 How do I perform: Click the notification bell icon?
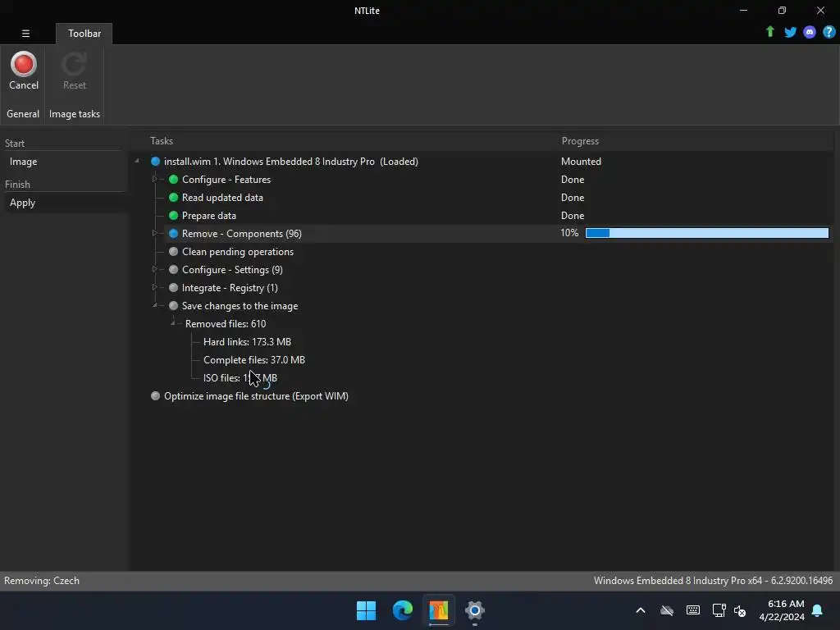[818, 610]
